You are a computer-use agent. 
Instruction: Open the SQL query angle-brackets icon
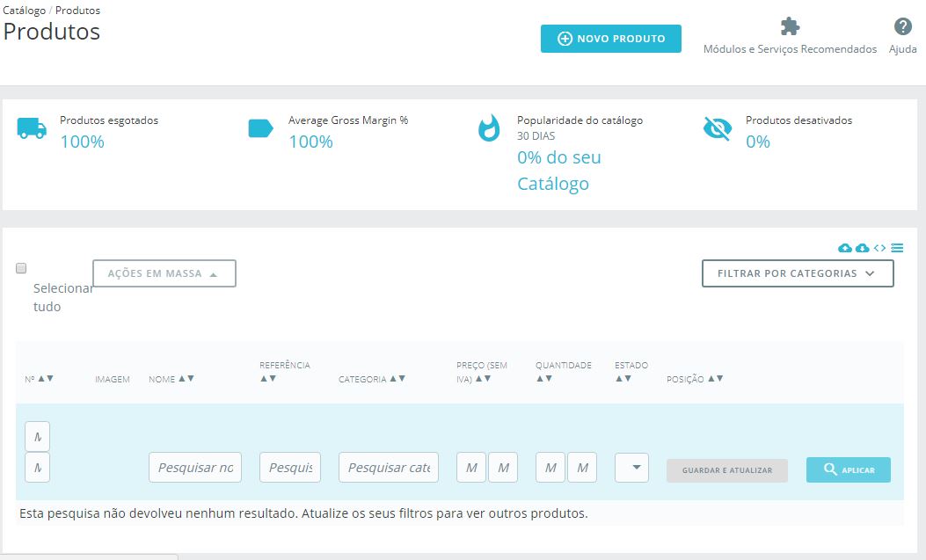[x=880, y=248]
